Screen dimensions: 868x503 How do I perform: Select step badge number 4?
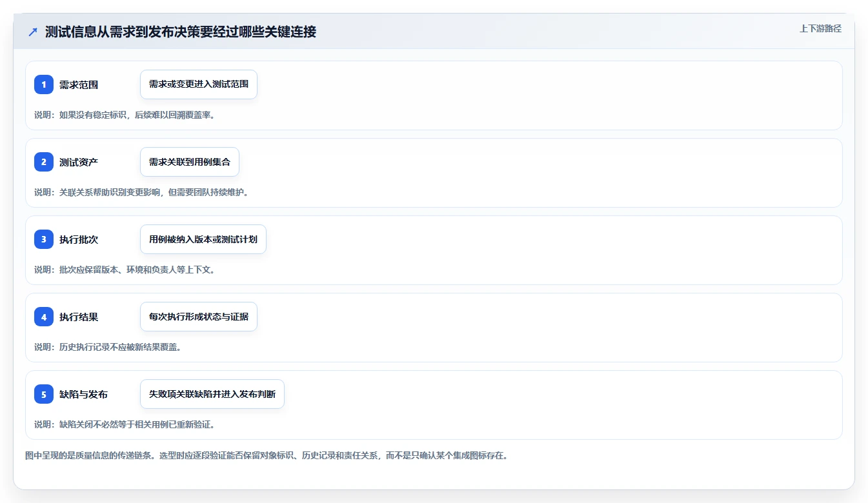click(x=44, y=317)
